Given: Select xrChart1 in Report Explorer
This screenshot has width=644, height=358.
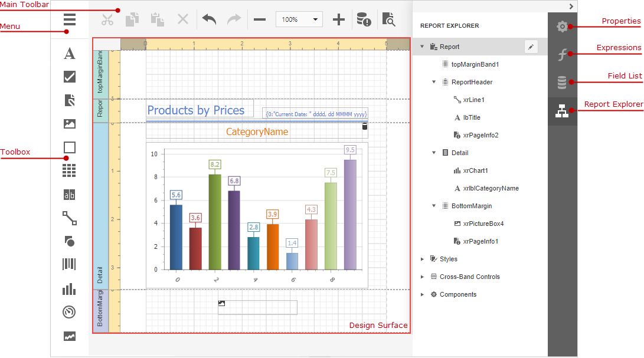Looking at the screenshot, I should 475,170.
